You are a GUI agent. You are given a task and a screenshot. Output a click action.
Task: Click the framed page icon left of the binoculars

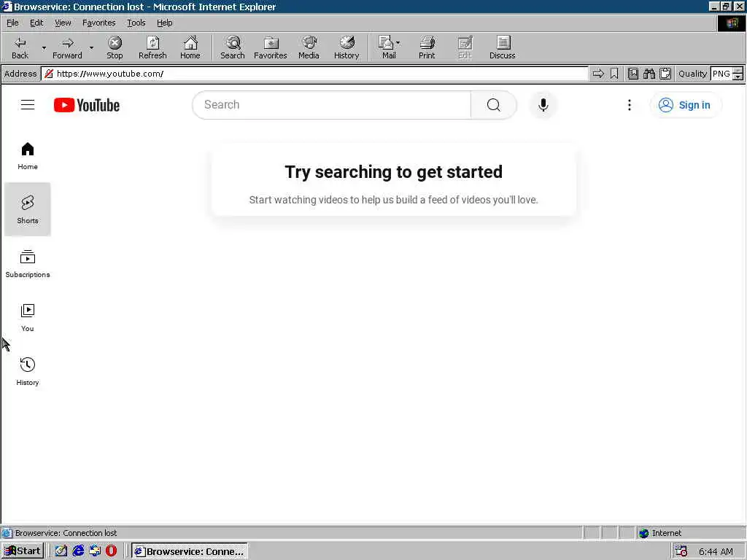(x=633, y=74)
